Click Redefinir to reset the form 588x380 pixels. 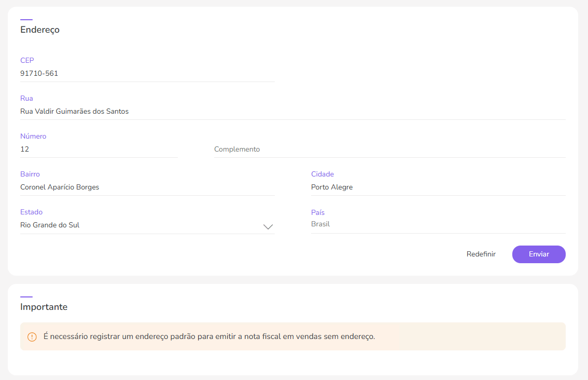point(481,254)
